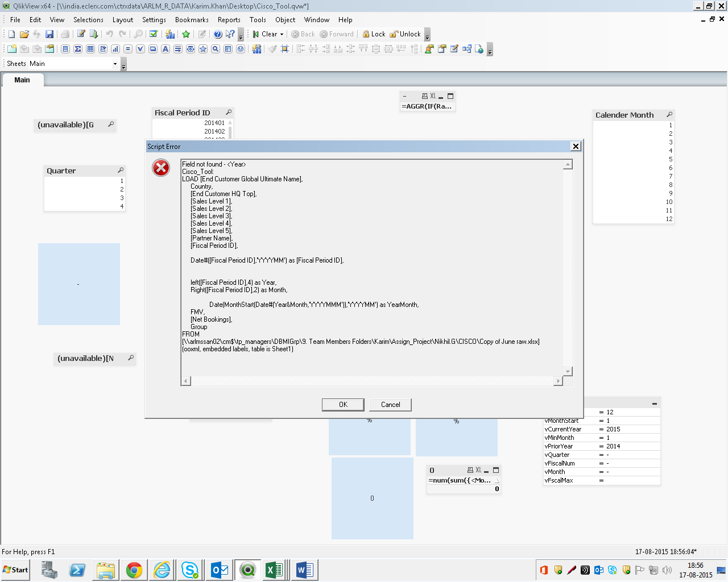728x582 pixels.
Task: Search the Fiscal Period ID list box
Action: [229, 113]
